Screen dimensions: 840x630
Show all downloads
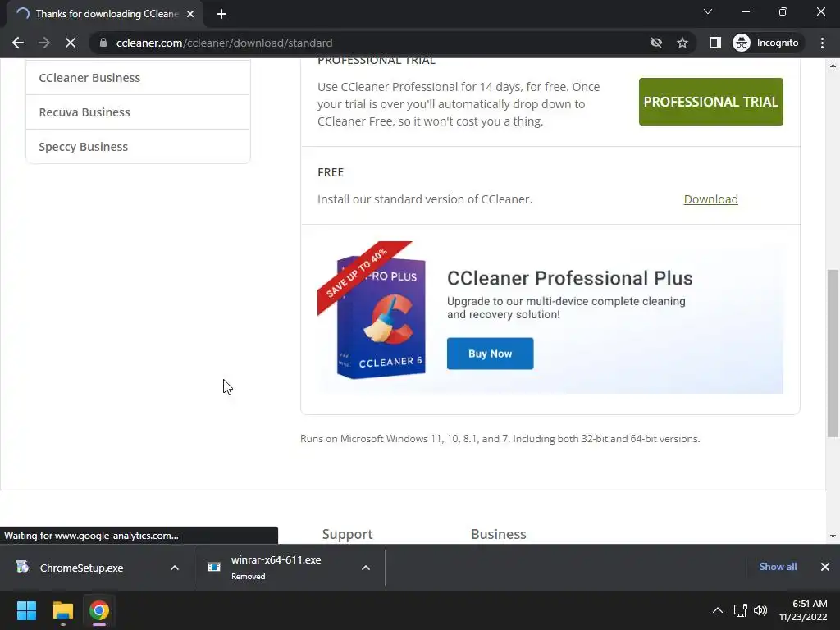pos(778,567)
